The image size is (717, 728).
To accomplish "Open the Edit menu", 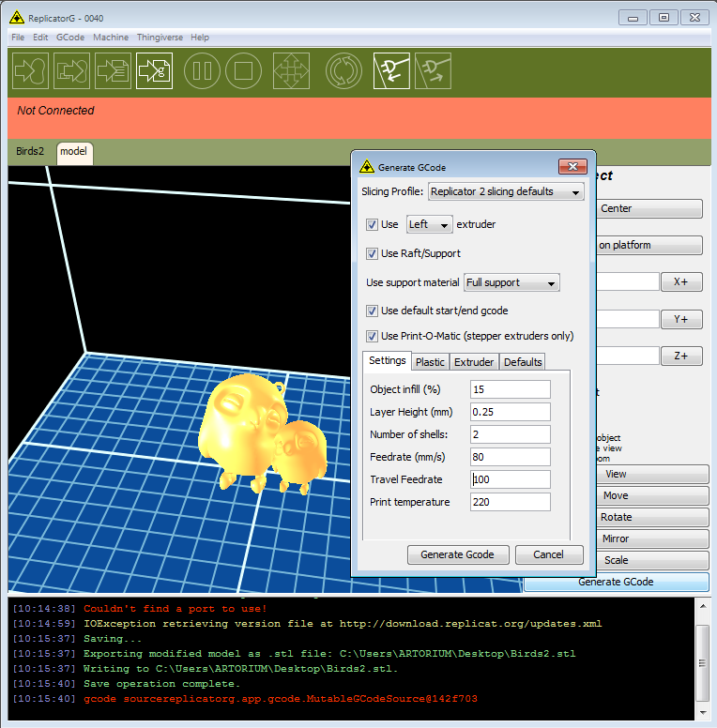I will pos(40,38).
